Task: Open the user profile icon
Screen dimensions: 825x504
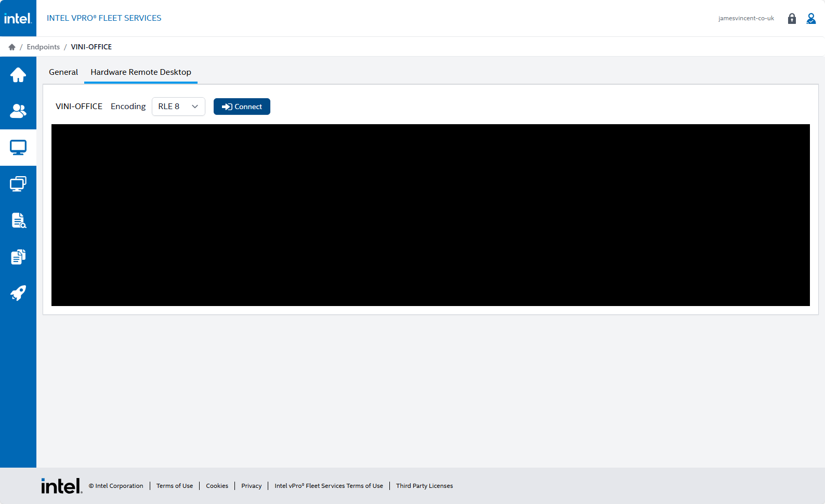Action: click(811, 19)
